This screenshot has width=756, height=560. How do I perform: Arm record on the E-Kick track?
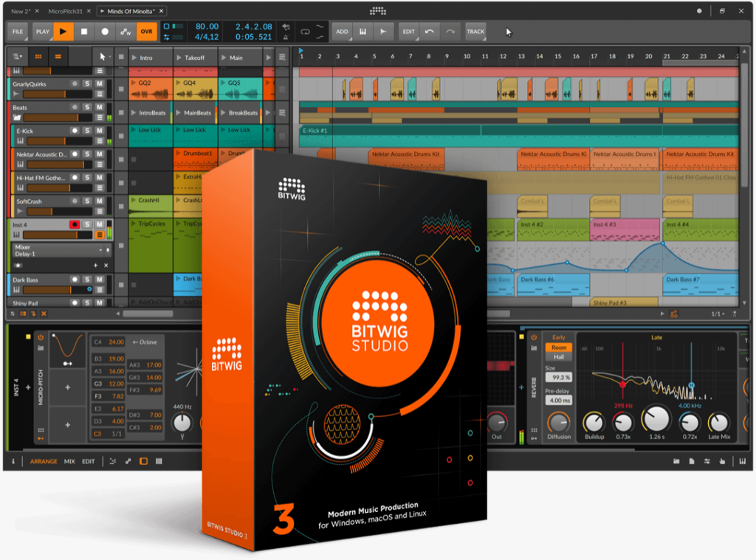pos(75,131)
